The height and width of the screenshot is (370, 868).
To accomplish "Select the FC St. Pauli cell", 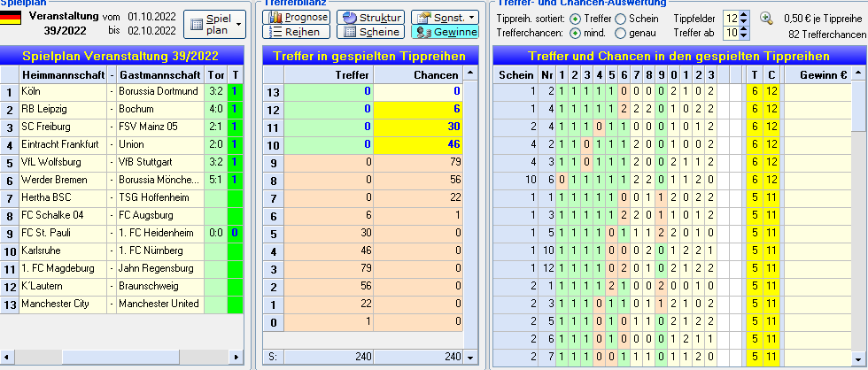I will [63, 233].
